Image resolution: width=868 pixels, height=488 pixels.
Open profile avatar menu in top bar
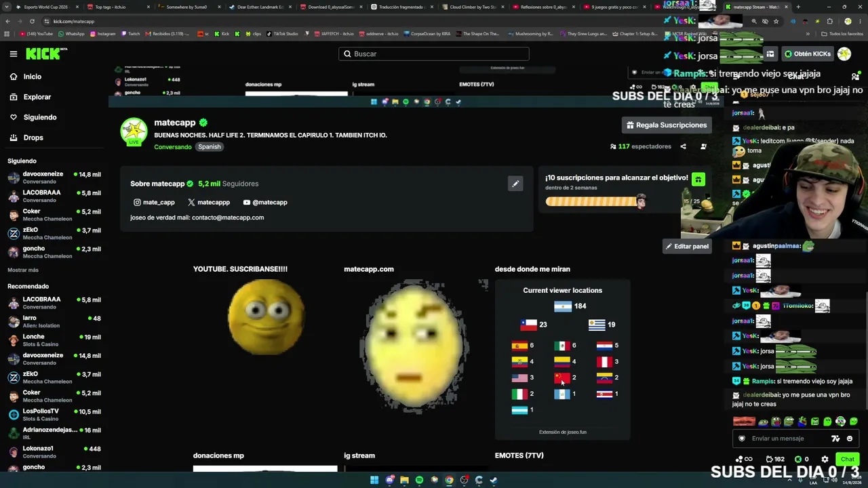(844, 54)
